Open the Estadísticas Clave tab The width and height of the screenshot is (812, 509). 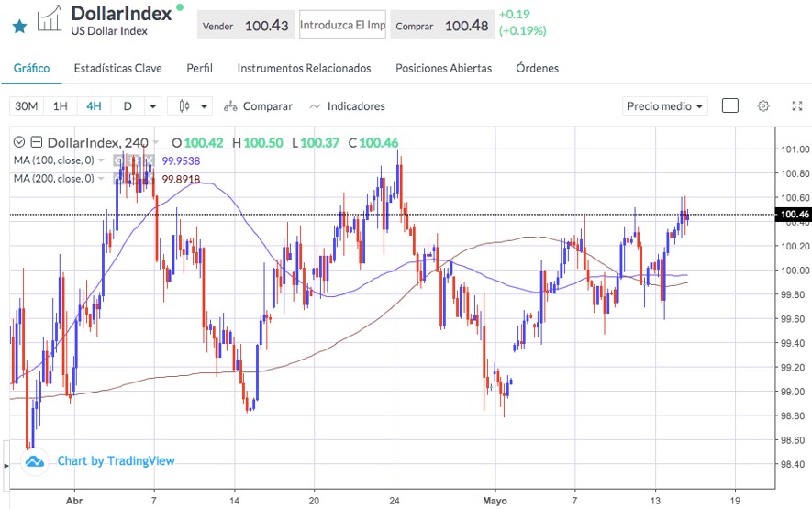(118, 68)
